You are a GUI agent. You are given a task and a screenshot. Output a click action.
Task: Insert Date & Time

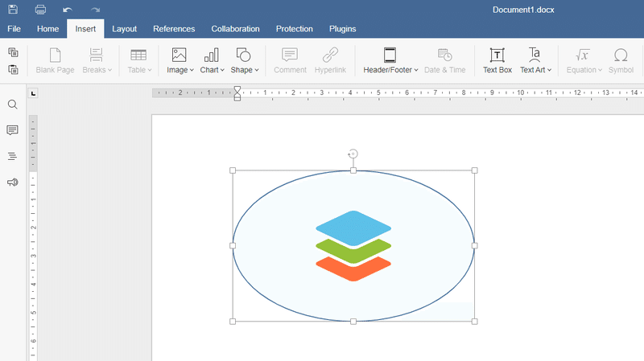[445, 61]
